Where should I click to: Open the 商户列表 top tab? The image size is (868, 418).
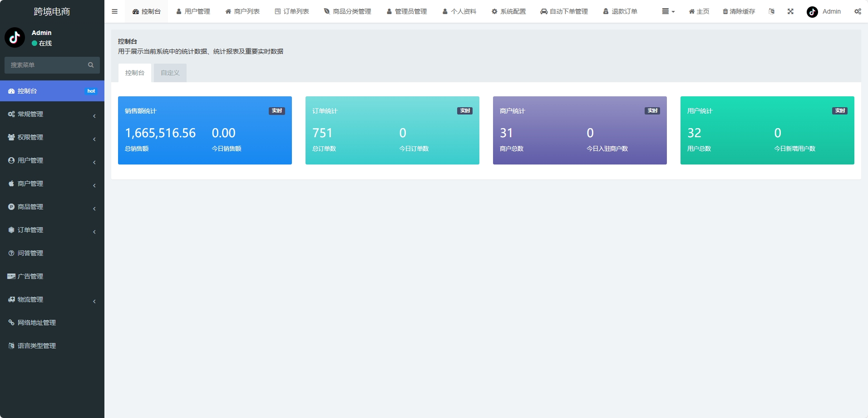click(x=242, y=11)
